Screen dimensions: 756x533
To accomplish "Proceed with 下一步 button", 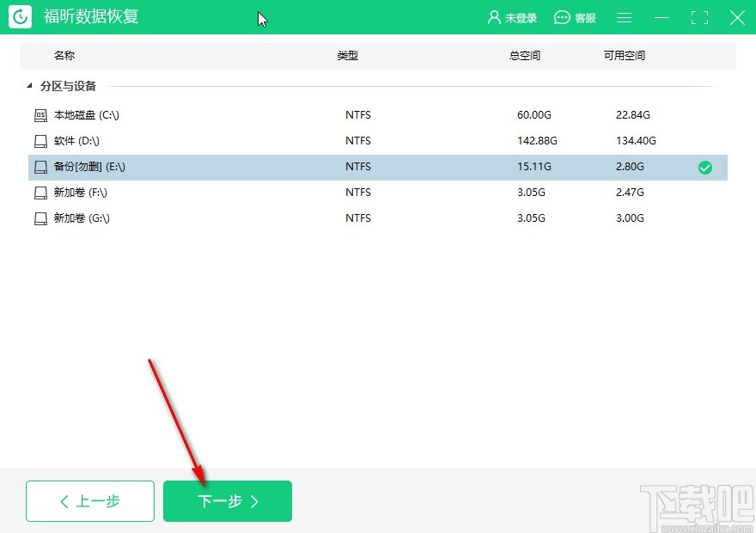I will (228, 501).
